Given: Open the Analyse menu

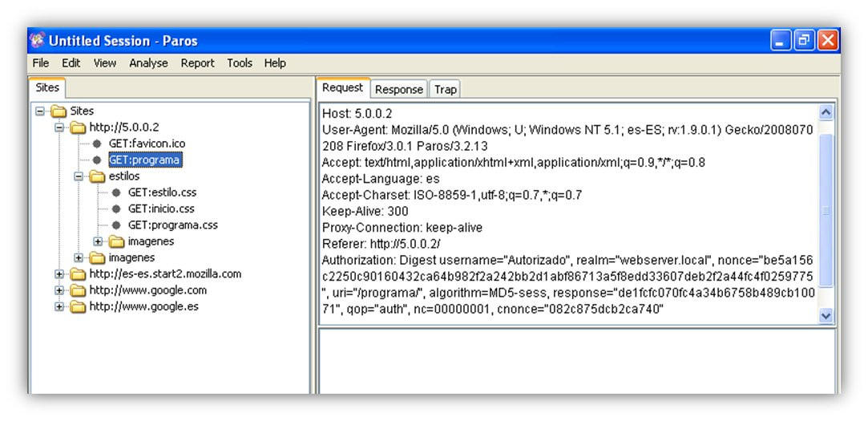Looking at the screenshot, I should (148, 63).
